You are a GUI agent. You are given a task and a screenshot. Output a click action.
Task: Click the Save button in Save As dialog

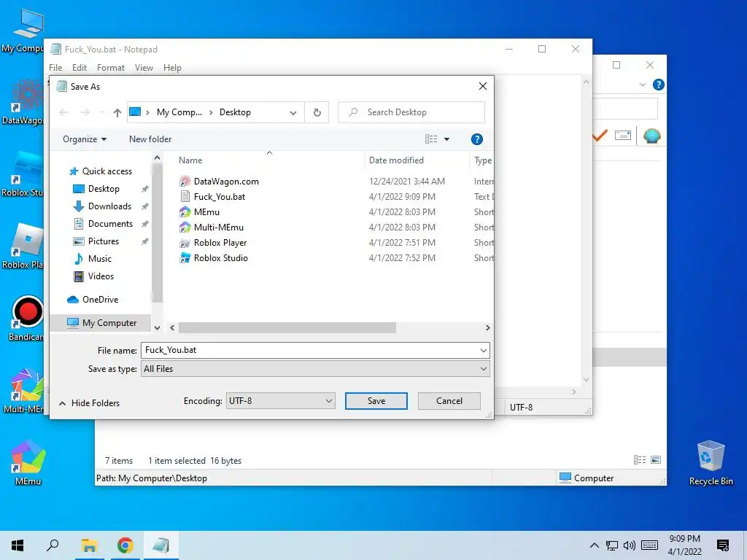376,401
